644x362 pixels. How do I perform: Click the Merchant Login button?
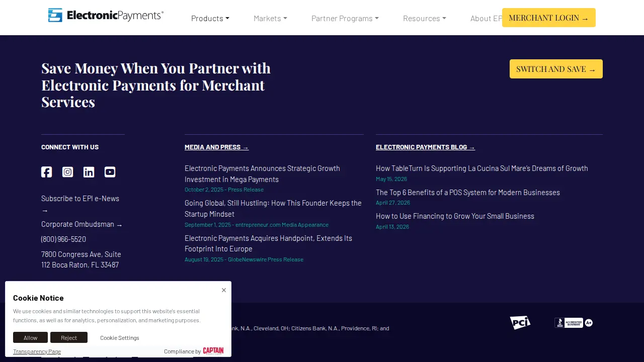pos(549,18)
